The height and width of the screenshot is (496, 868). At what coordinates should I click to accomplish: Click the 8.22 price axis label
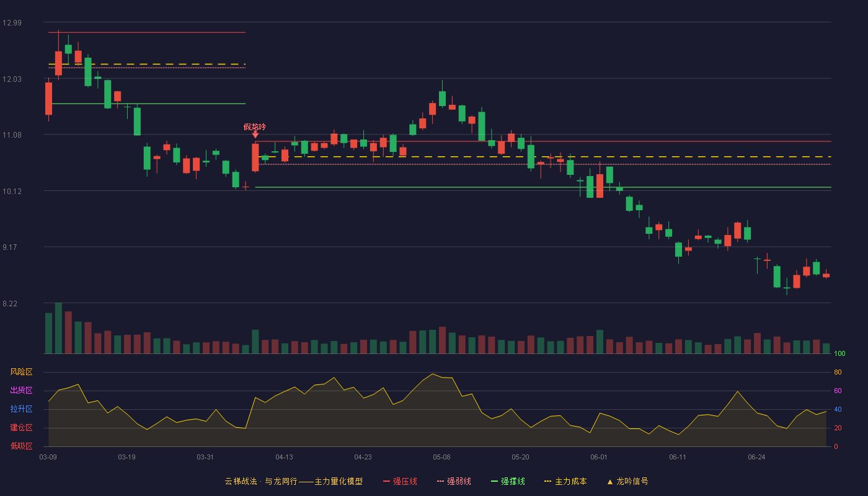pyautogui.click(x=10, y=304)
